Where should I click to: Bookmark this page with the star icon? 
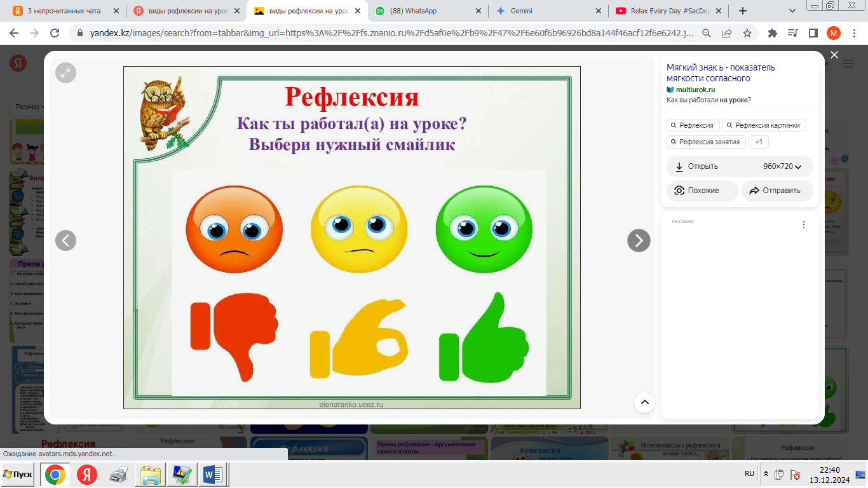pyautogui.click(x=747, y=33)
